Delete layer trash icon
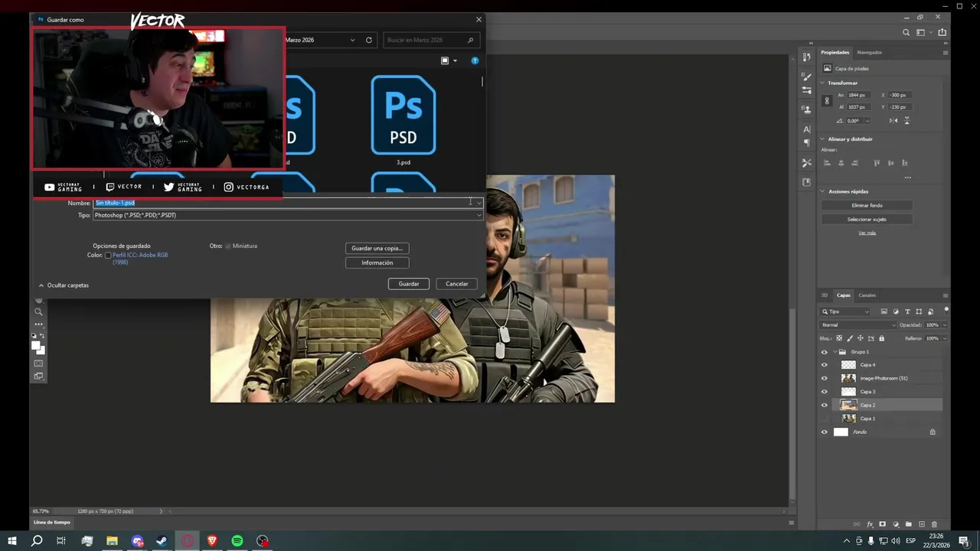This screenshot has height=551, width=980. [934, 524]
